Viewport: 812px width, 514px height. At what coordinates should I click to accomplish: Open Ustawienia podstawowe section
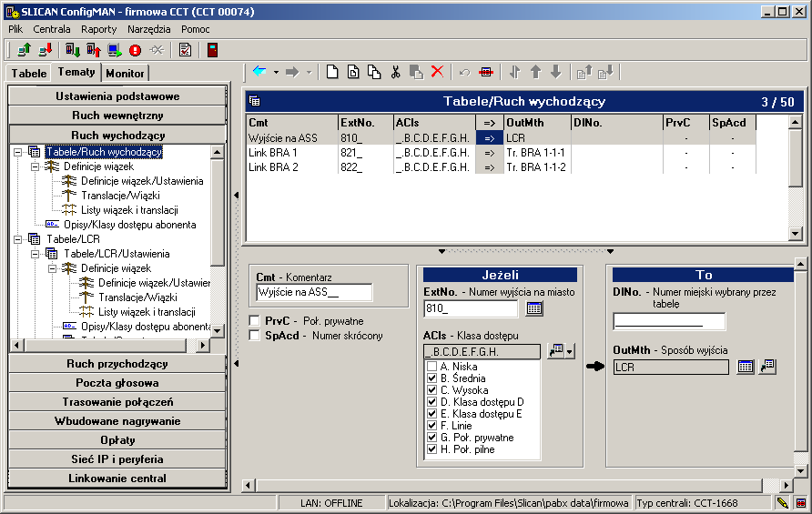[117, 96]
